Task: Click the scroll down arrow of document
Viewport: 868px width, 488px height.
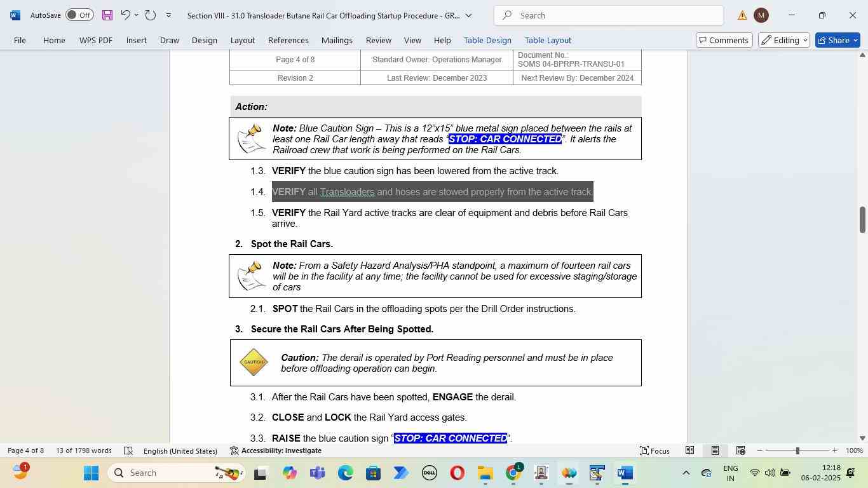Action: click(x=862, y=438)
